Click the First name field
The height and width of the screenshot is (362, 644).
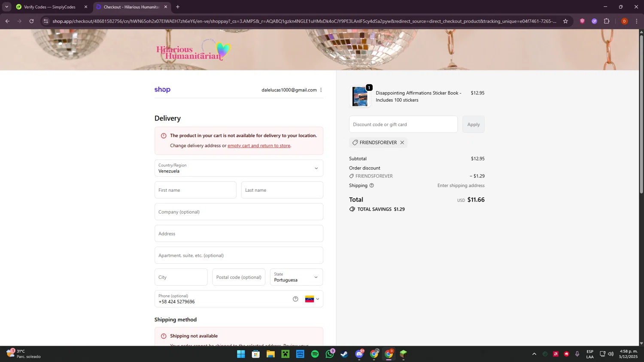[195, 190]
